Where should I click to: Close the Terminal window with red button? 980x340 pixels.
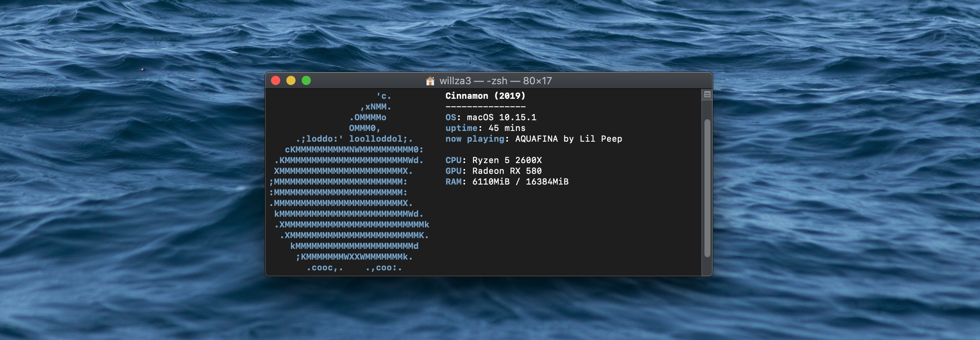(276, 80)
